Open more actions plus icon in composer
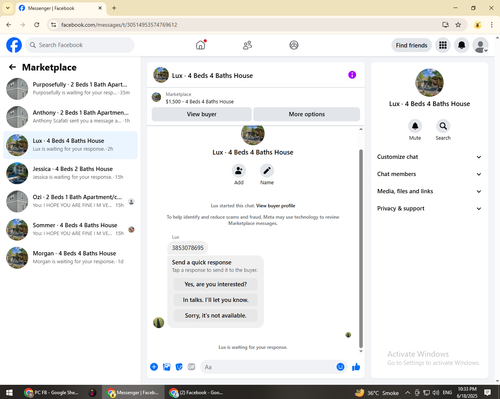Viewport: 500px width, 399px height. pos(154,367)
